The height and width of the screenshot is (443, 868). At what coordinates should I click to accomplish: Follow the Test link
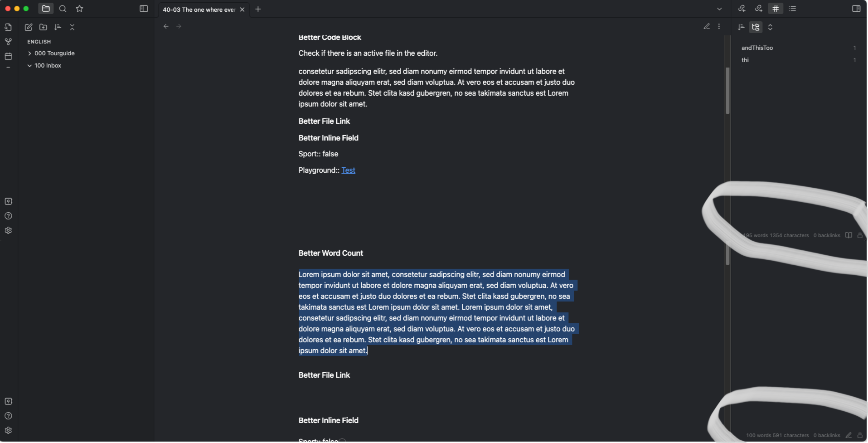(348, 170)
